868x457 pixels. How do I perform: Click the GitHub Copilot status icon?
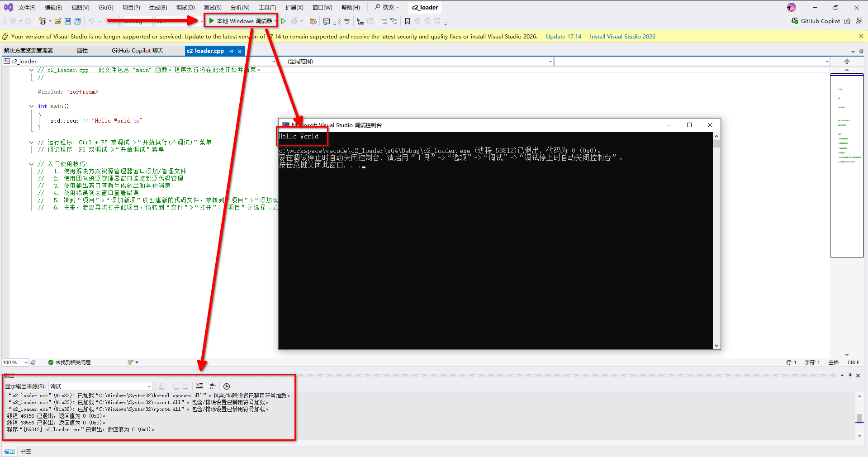[795, 21]
